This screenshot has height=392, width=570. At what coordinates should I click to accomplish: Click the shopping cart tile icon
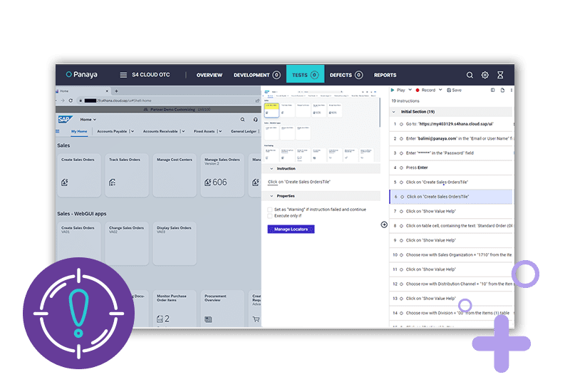click(256, 319)
